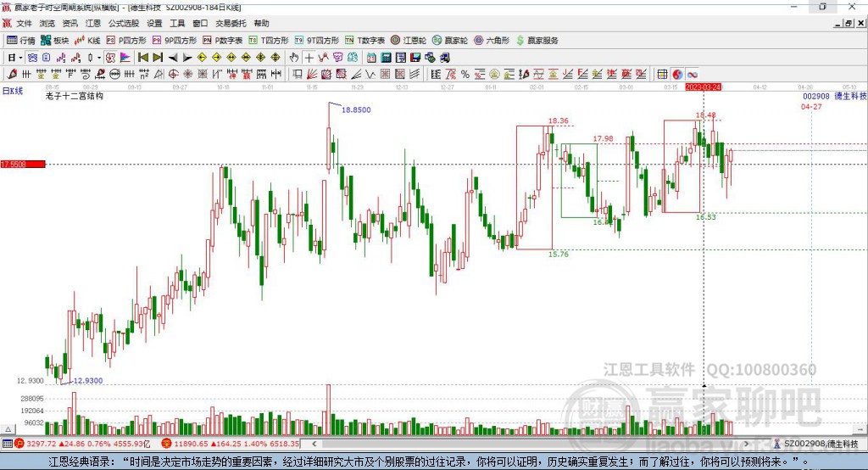Select the compass-and-triangle angle tool icon
This screenshot has width=868, height=470.
(x=159, y=74)
